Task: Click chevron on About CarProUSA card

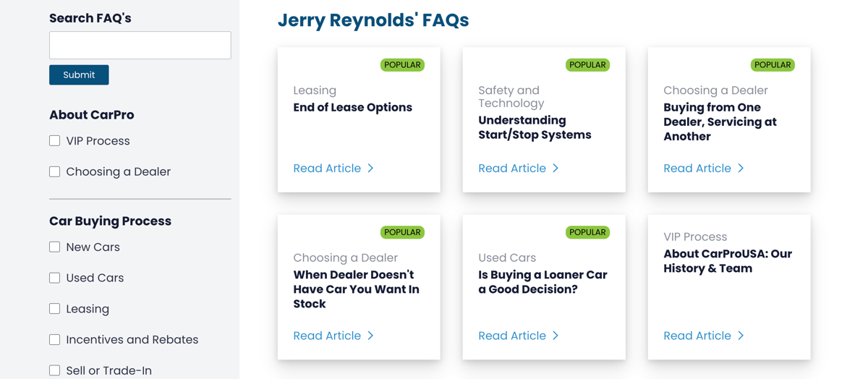Action: (x=741, y=336)
